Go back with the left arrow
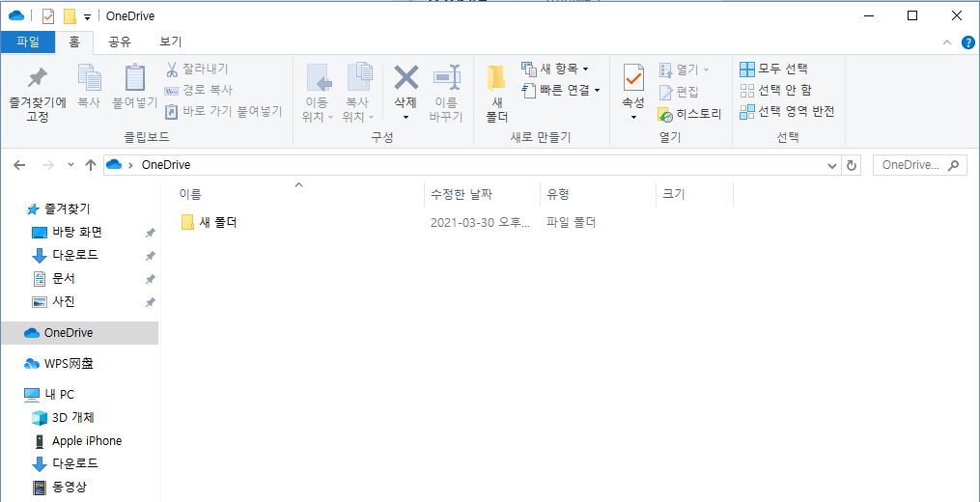The width and height of the screenshot is (980, 502). (19, 165)
